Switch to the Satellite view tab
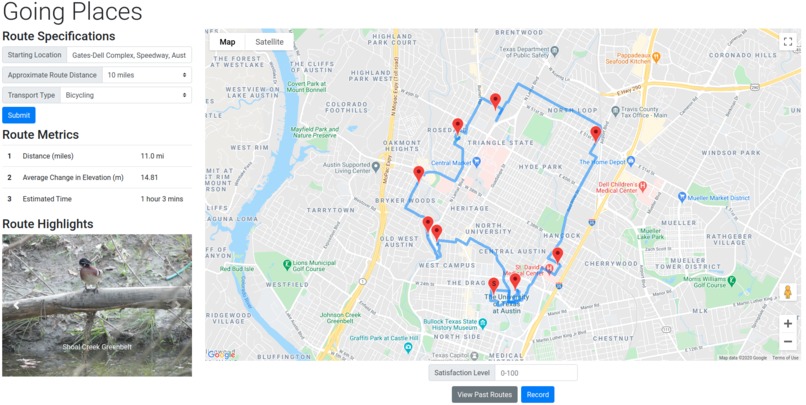Viewport: 806px width, 405px height. pyautogui.click(x=269, y=42)
